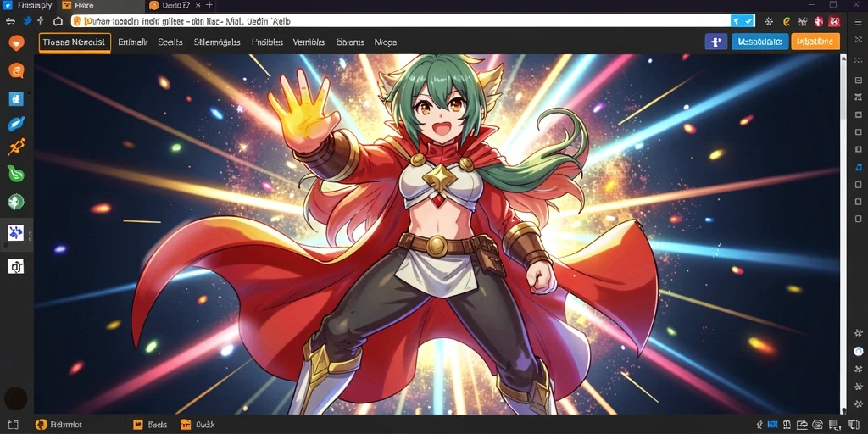The image size is (868, 434).
Task: Click the blue bird icon in navigation toolbar
Action: pos(26,21)
